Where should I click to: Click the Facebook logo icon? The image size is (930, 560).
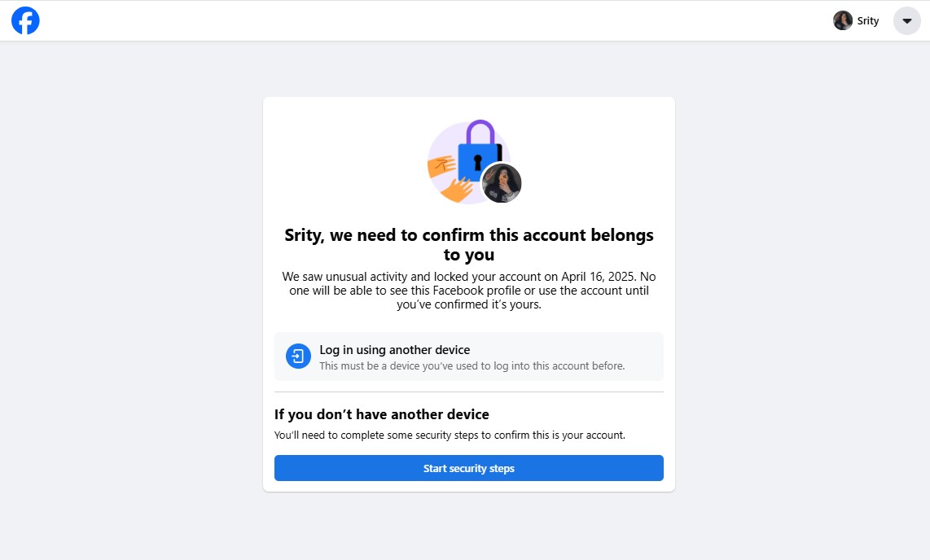(x=25, y=21)
